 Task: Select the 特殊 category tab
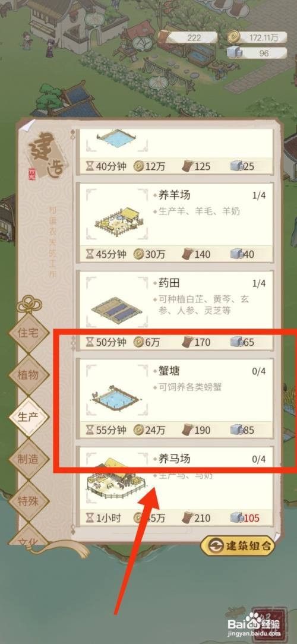[x=29, y=501]
